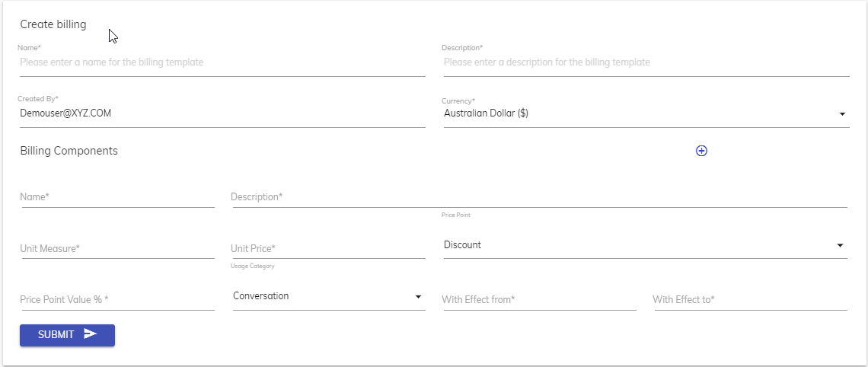Click the billing template Description field

point(645,62)
